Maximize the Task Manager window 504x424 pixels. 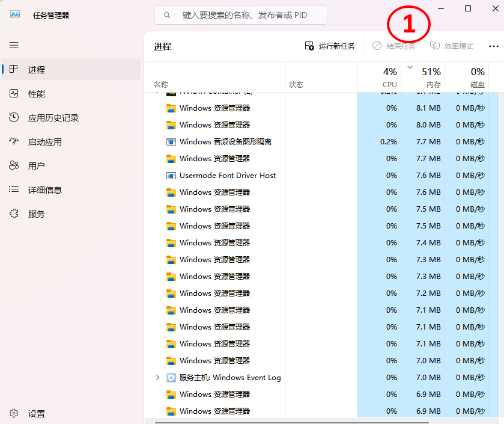point(468,8)
